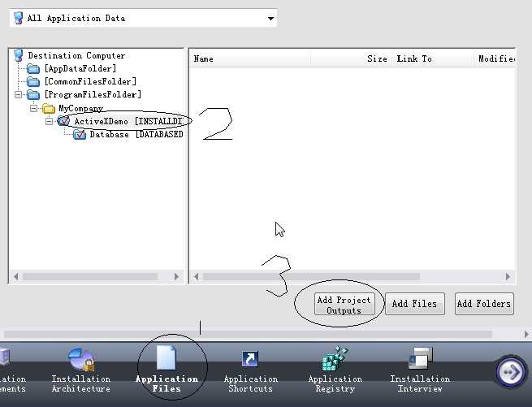Screen dimensions: 532x407
Task: Sort the file list by Size column
Action: coord(351,58)
